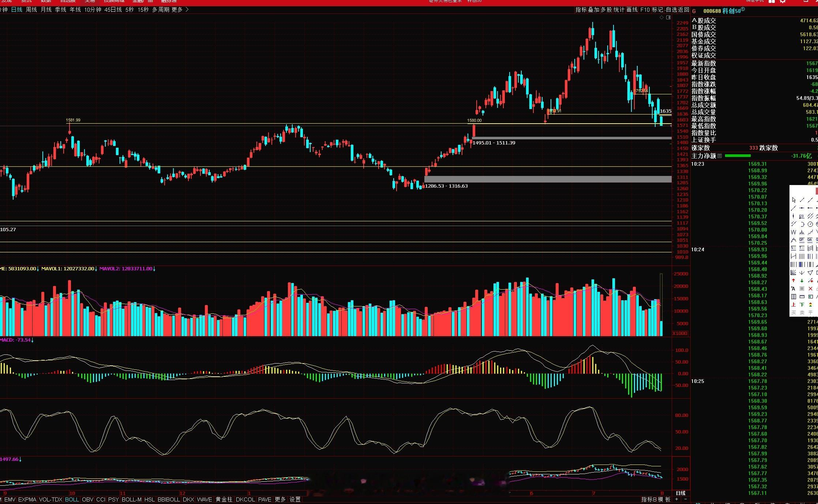Image resolution: width=818 pixels, height=504 pixels.
Task: Open the 多股 multi-stock view
Action: point(606,10)
